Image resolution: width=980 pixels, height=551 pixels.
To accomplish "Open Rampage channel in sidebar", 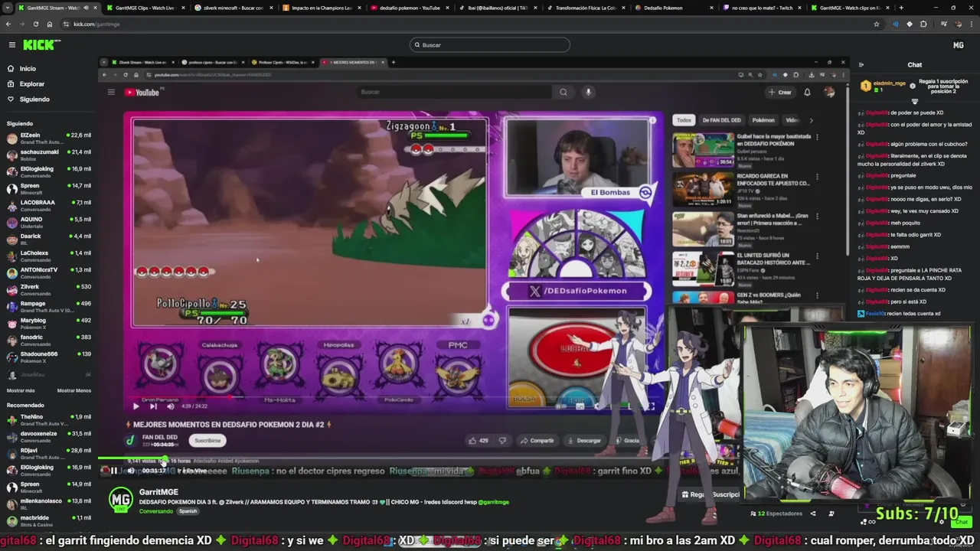I will [49, 306].
